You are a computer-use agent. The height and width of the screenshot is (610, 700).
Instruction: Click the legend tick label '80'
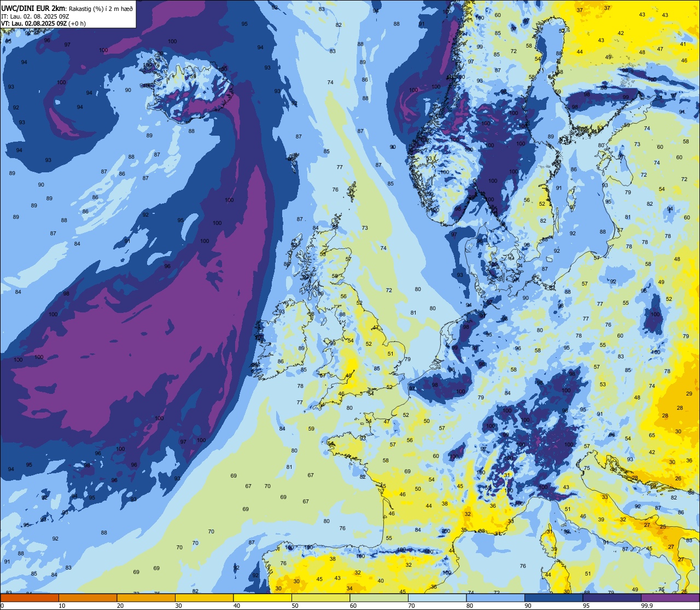tap(470, 606)
